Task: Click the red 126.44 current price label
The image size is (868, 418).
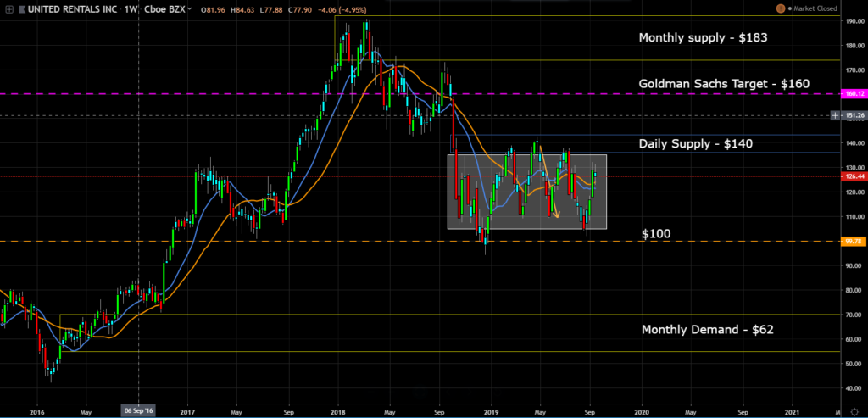Action: tap(853, 176)
